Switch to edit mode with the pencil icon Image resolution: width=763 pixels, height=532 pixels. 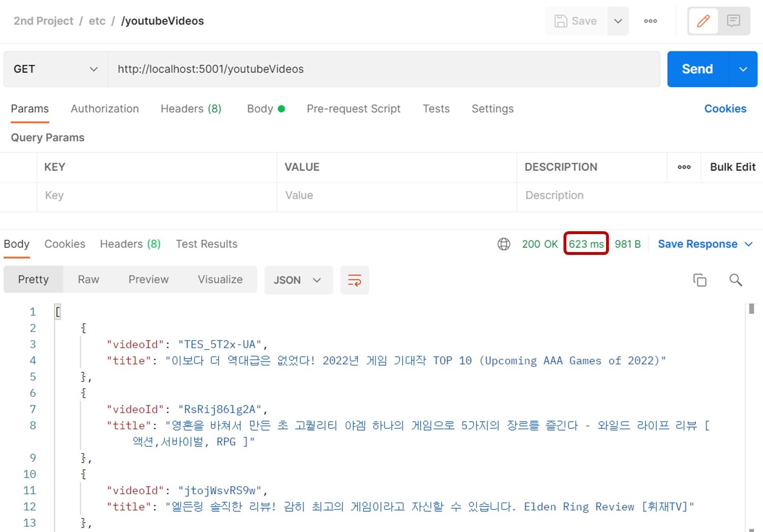703,21
